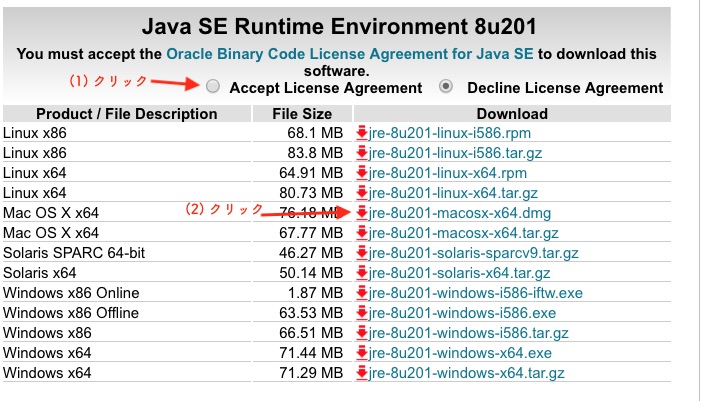This screenshot has width=722, height=401.
Task: Click download arrow icon for jre-8u201-solaris-sparcv9.tar.gz
Action: 361,253
